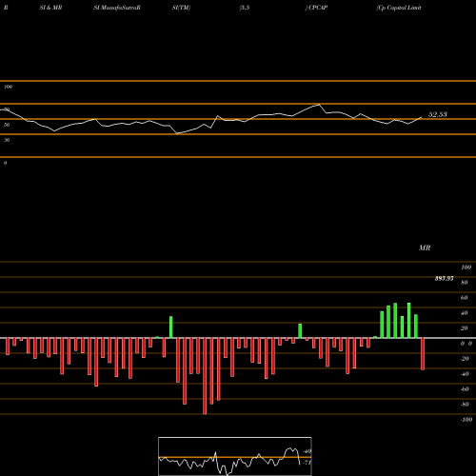Click the "(5,5" parameter text in the header
Screen dimensions: 476x476
(245, 8)
